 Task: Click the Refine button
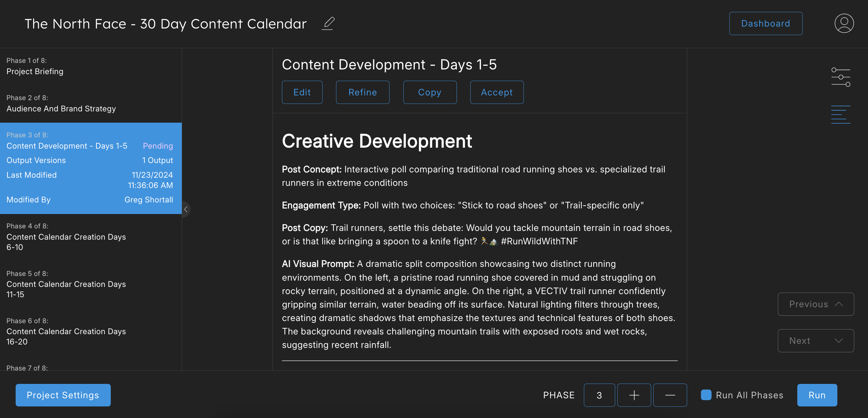(x=363, y=92)
